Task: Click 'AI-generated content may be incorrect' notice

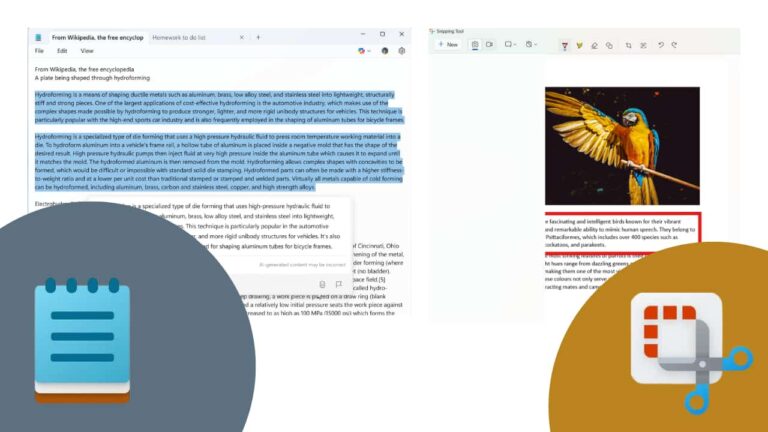Action: click(302, 265)
